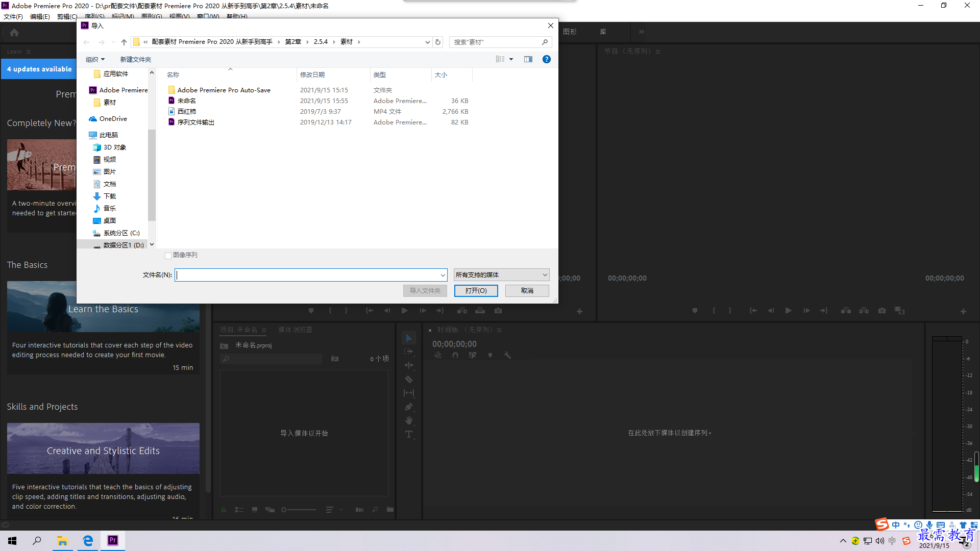Go up one folder level in dialog
This screenshot has height=551, width=980.
pyautogui.click(x=124, y=42)
